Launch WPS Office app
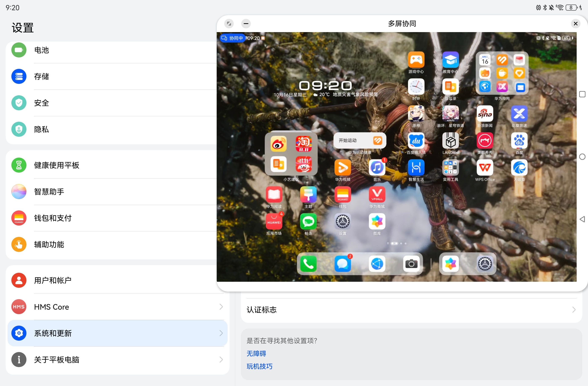The height and width of the screenshot is (386, 588). click(x=485, y=168)
